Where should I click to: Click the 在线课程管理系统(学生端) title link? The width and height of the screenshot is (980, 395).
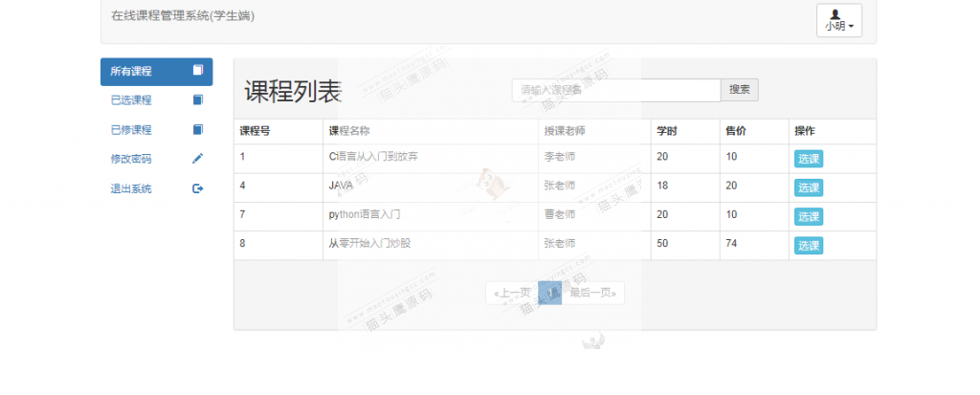tap(183, 16)
